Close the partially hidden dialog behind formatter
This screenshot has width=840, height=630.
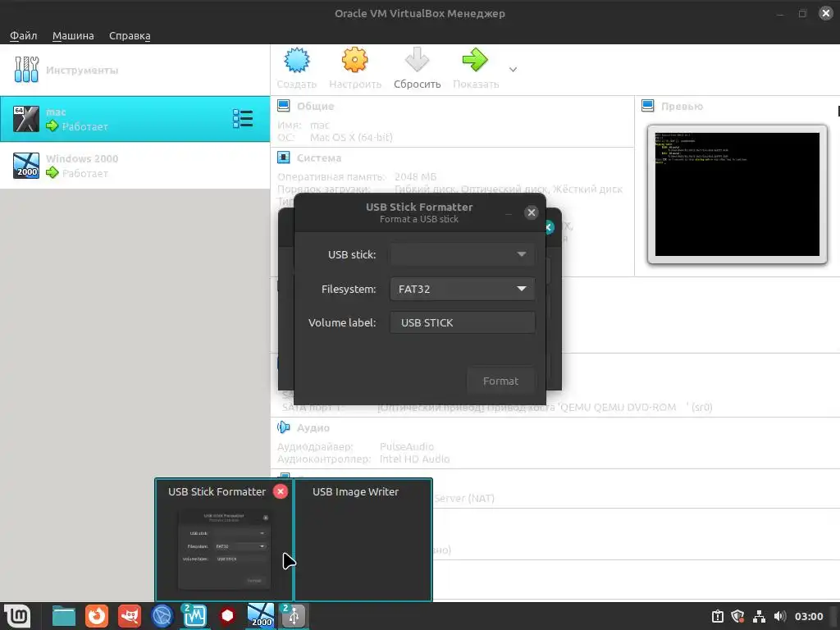tap(550, 228)
